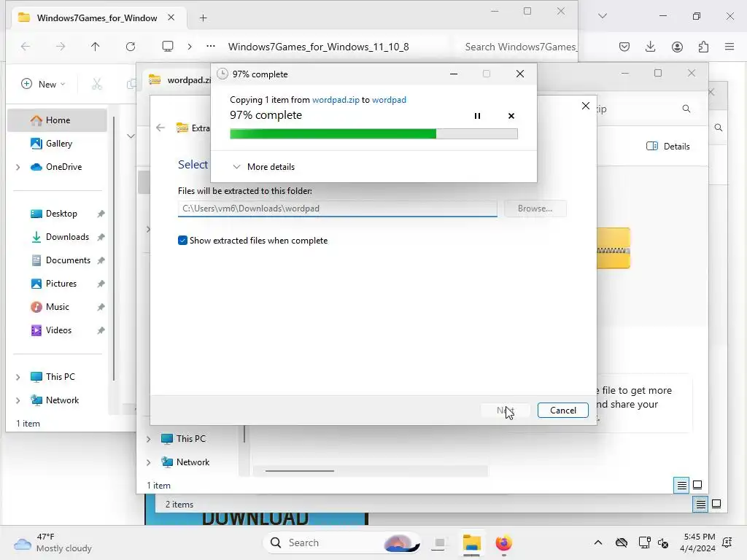Navigate up one folder level
Viewport: 747px width, 560px height.
pyautogui.click(x=96, y=46)
